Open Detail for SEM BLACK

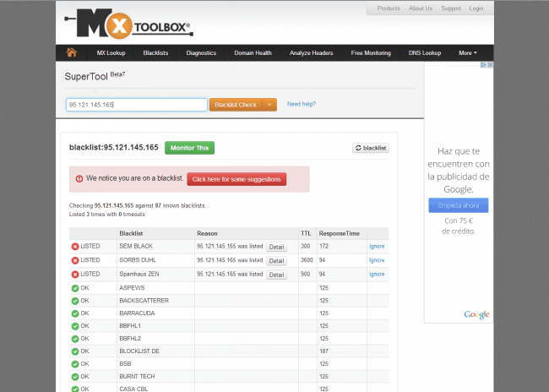pos(276,247)
